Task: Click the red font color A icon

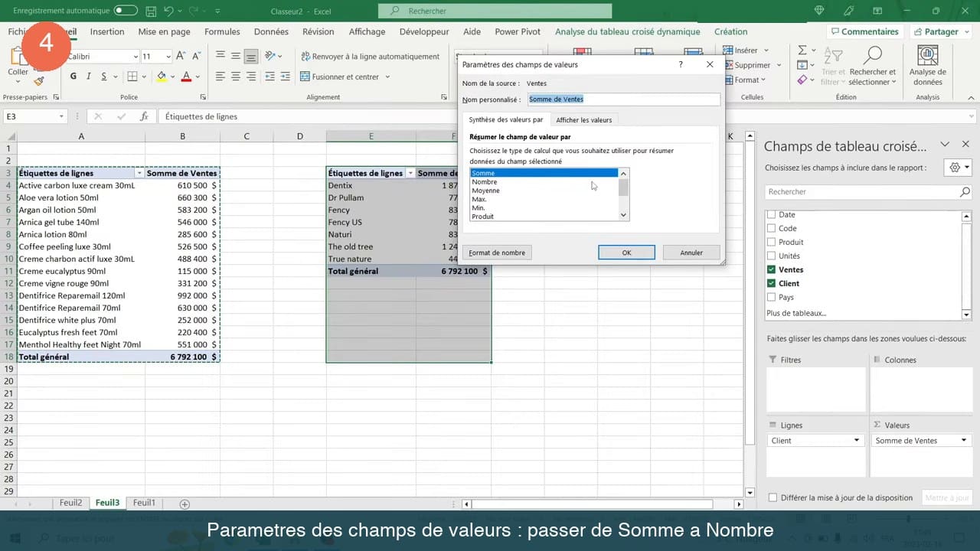Action: coord(186,77)
